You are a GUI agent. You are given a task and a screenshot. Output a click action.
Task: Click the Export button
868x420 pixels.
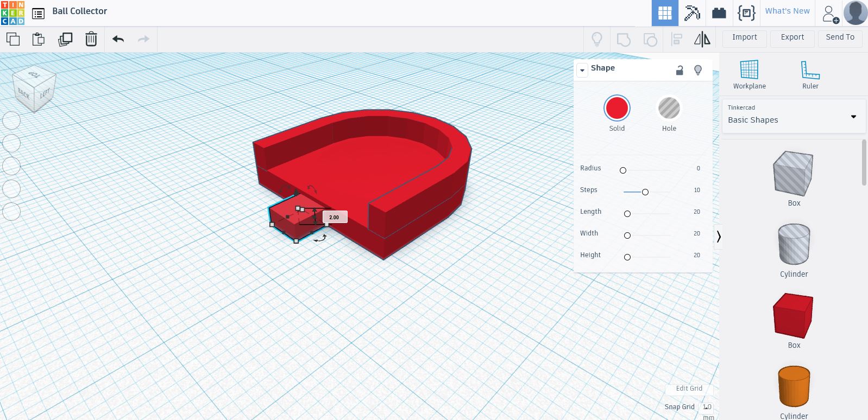coord(792,37)
